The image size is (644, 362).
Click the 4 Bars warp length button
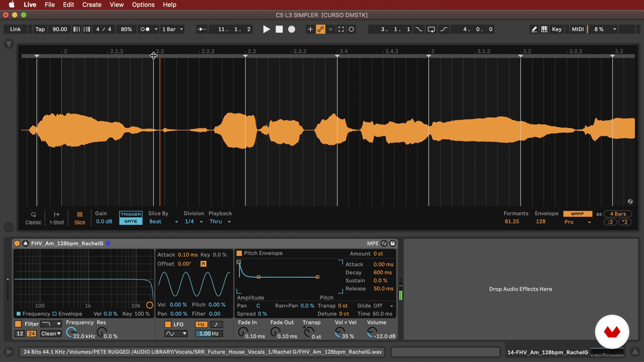click(x=618, y=214)
